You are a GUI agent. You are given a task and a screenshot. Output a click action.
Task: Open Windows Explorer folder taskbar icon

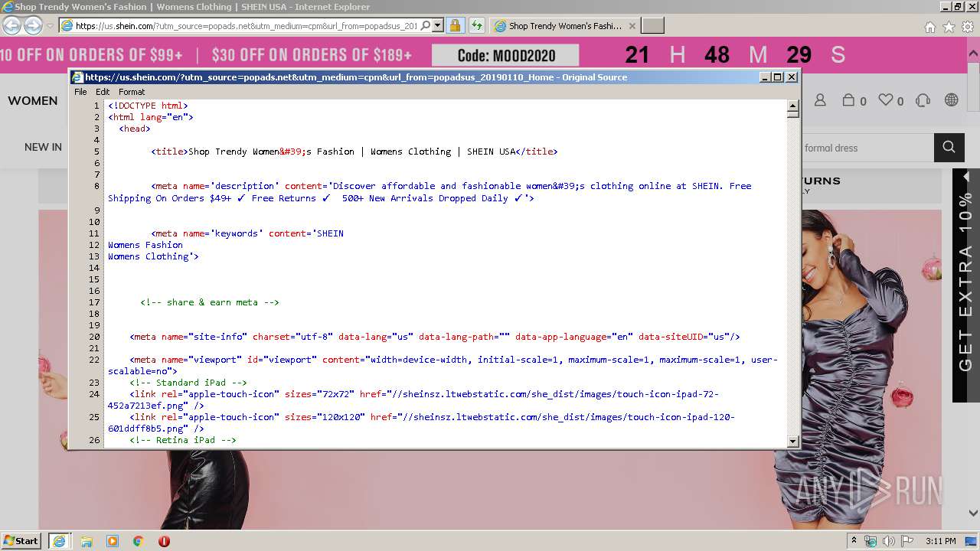[87, 541]
